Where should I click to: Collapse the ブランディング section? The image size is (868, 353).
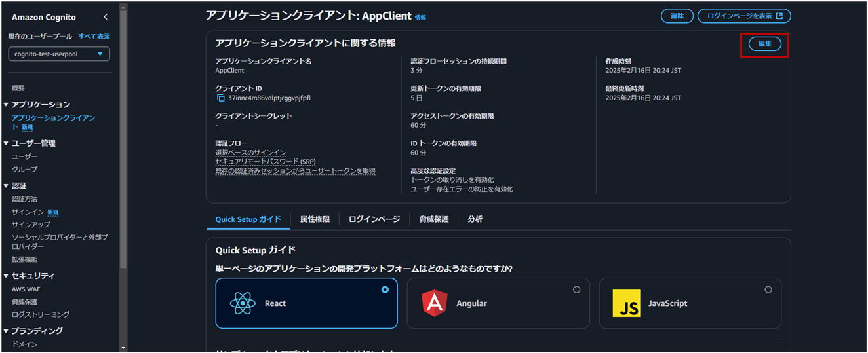(6, 331)
